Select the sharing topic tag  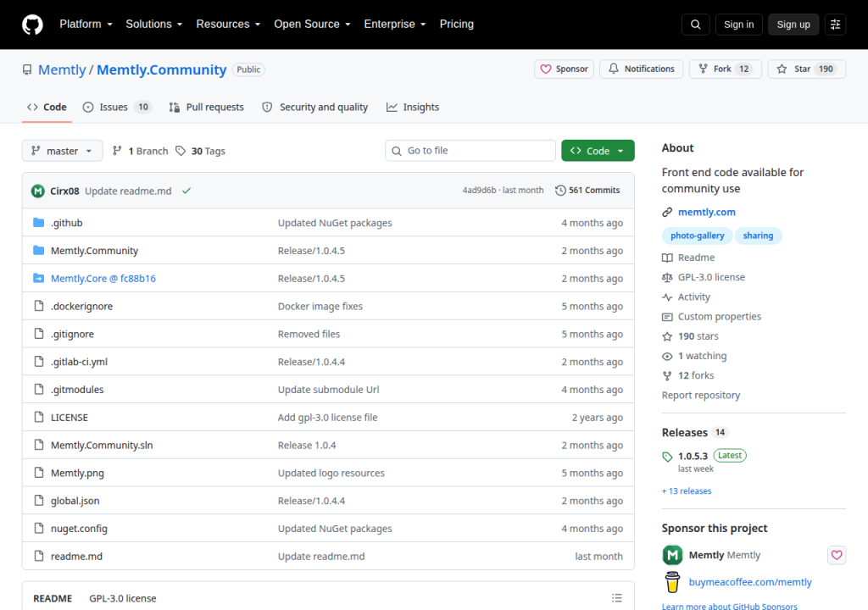[758, 236]
